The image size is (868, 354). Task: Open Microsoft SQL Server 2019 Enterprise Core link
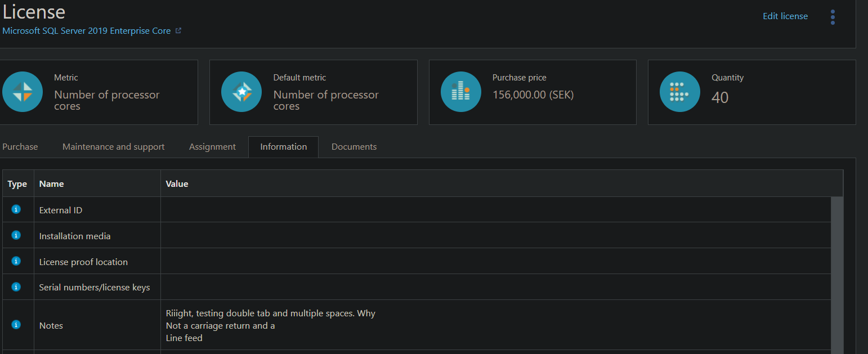87,31
